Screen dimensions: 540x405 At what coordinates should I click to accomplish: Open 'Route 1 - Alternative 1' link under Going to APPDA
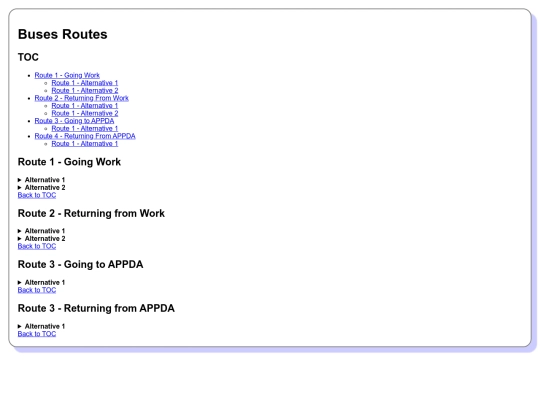[85, 128]
